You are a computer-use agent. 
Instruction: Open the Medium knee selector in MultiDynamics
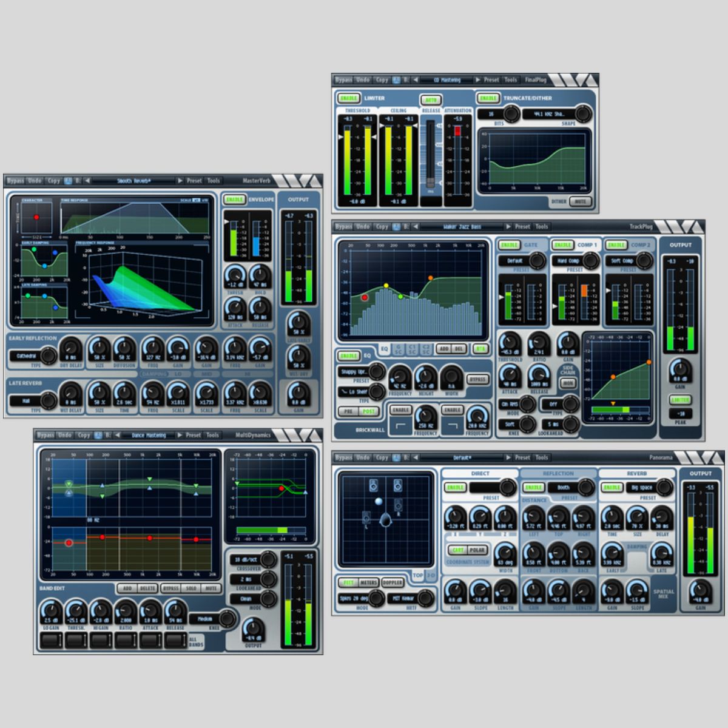212,619
